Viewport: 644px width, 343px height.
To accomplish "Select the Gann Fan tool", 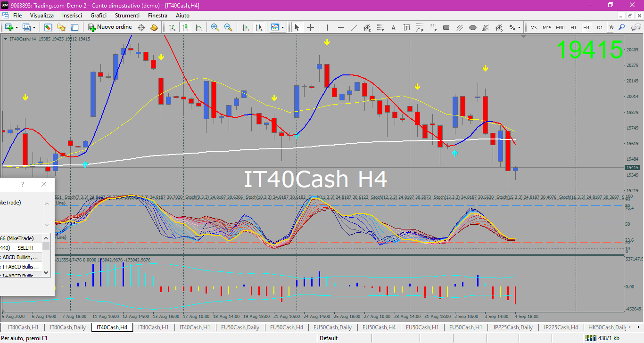I will (x=486, y=27).
